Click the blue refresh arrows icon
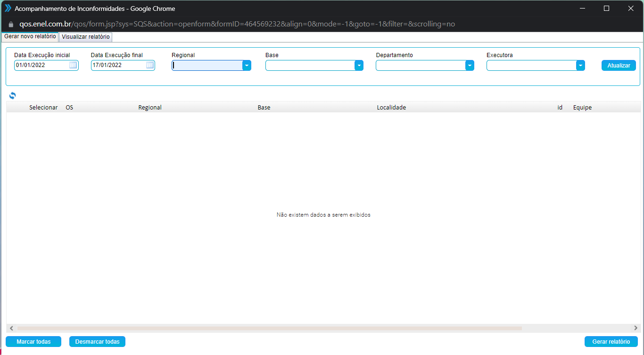The height and width of the screenshot is (355, 644). point(12,95)
